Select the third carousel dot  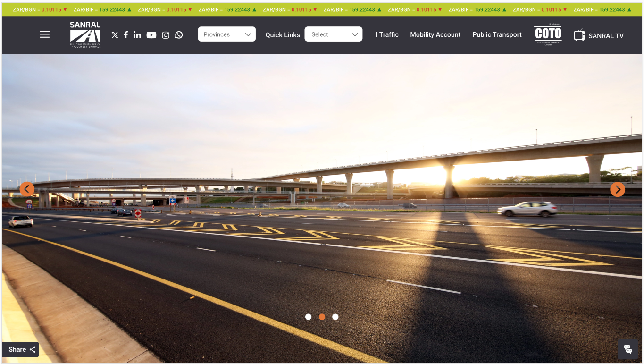335,317
